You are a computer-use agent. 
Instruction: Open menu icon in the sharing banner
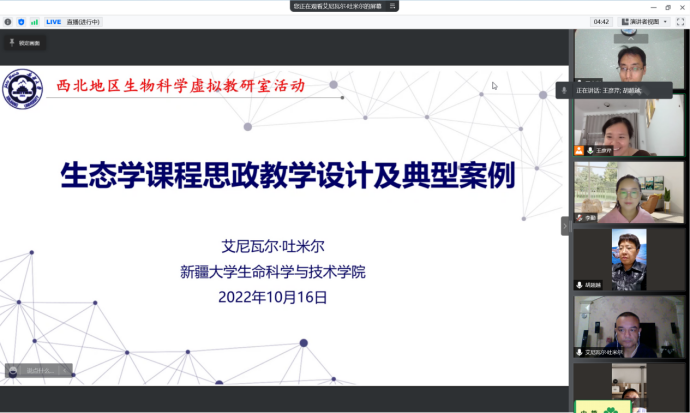pyautogui.click(x=396, y=6)
